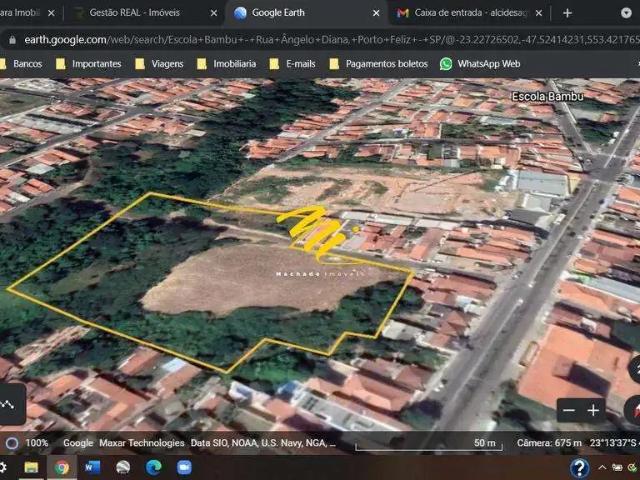
Task: Open the Bancos bookmark folder
Action: tap(21, 64)
